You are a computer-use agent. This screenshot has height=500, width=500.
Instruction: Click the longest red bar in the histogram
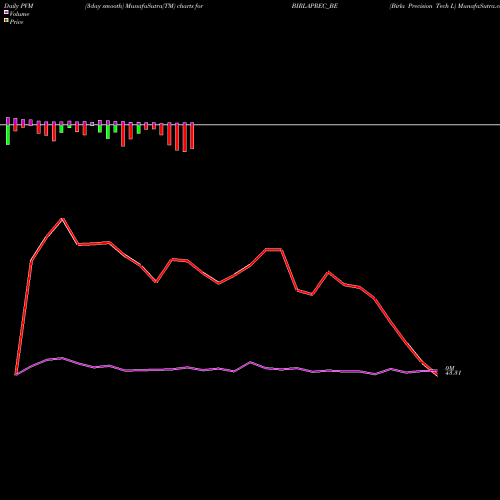[185, 138]
